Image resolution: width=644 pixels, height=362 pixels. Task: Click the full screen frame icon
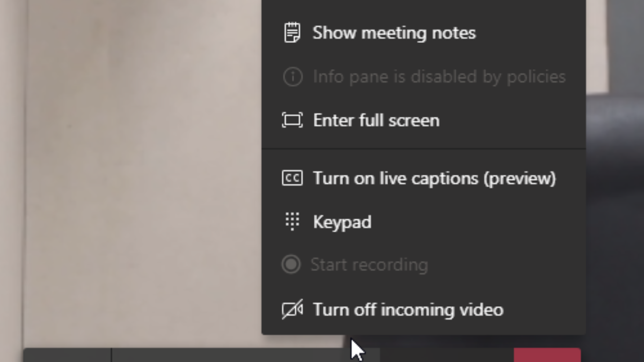coord(292,120)
